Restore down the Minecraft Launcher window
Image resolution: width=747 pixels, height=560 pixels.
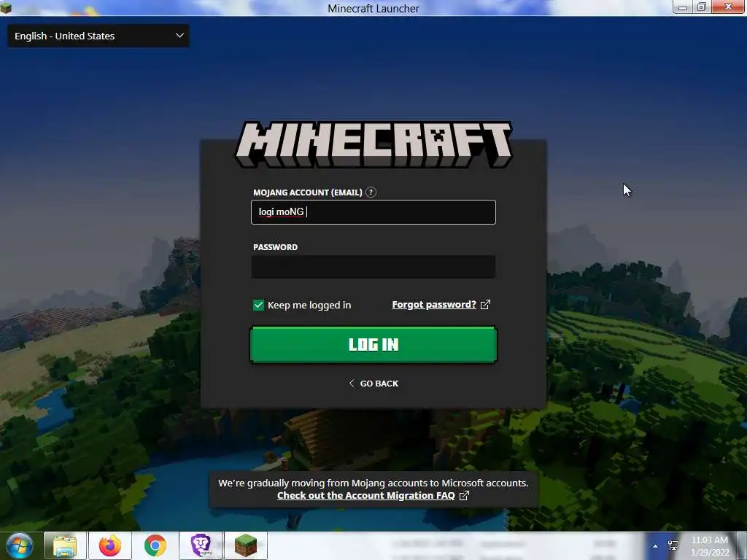pyautogui.click(x=702, y=7)
